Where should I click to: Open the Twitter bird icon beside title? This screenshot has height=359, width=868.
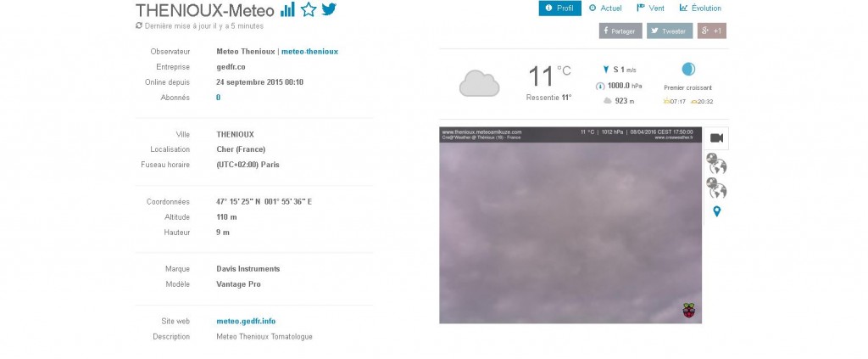[x=329, y=8]
